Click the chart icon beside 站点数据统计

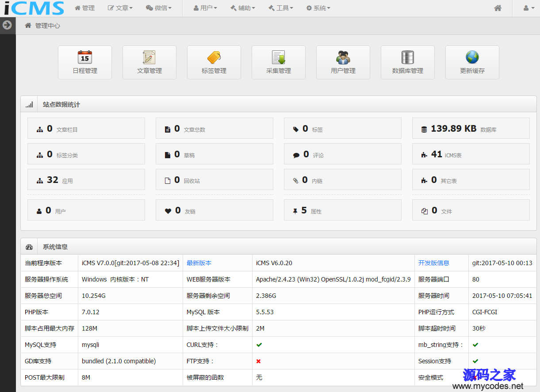pos(29,105)
